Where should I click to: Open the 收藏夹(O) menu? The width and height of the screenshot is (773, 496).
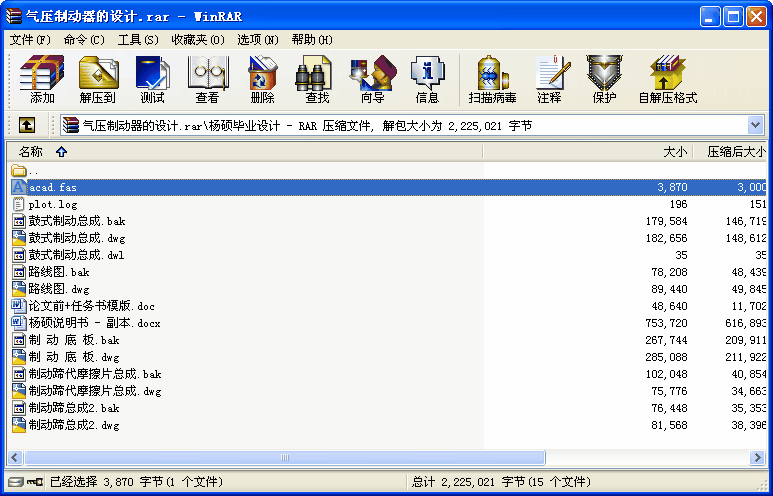click(197, 39)
